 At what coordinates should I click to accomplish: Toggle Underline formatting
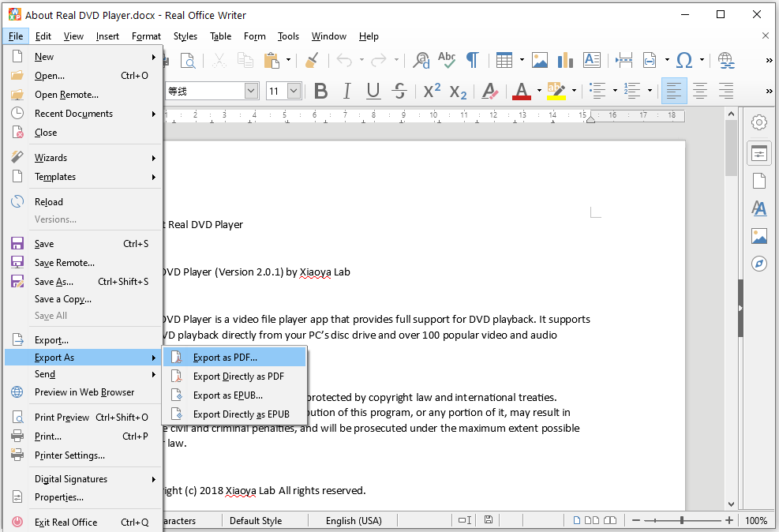(x=373, y=91)
